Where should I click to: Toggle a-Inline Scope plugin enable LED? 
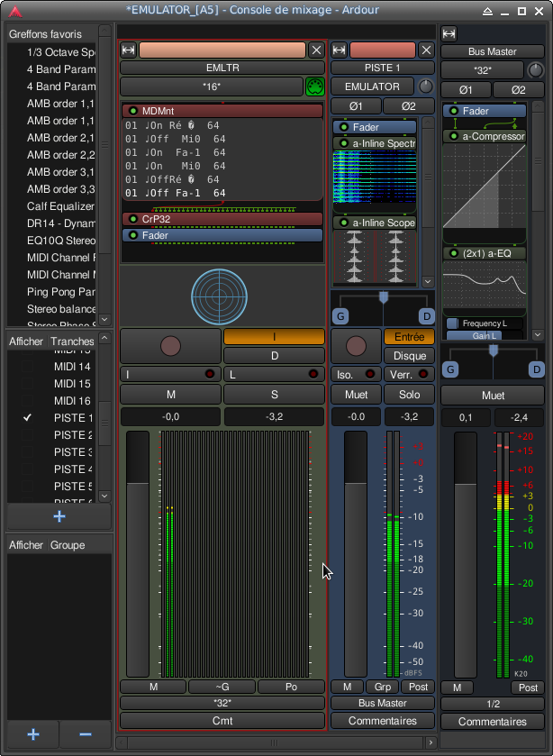(344, 223)
